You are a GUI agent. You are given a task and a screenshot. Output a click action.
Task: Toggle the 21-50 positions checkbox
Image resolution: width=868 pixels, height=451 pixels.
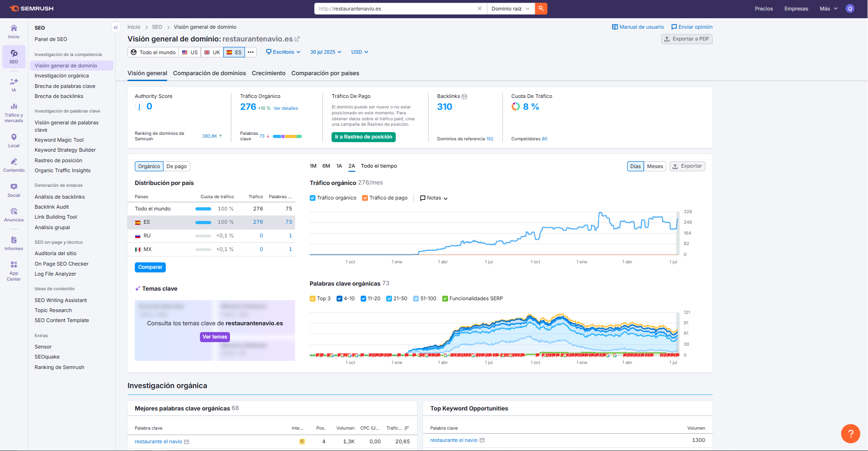[389, 299]
